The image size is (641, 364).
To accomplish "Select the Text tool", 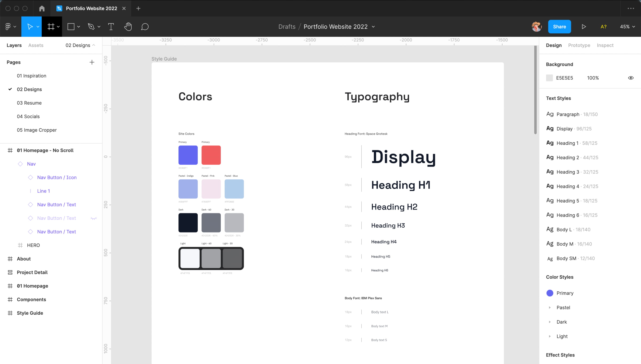I will tap(111, 27).
